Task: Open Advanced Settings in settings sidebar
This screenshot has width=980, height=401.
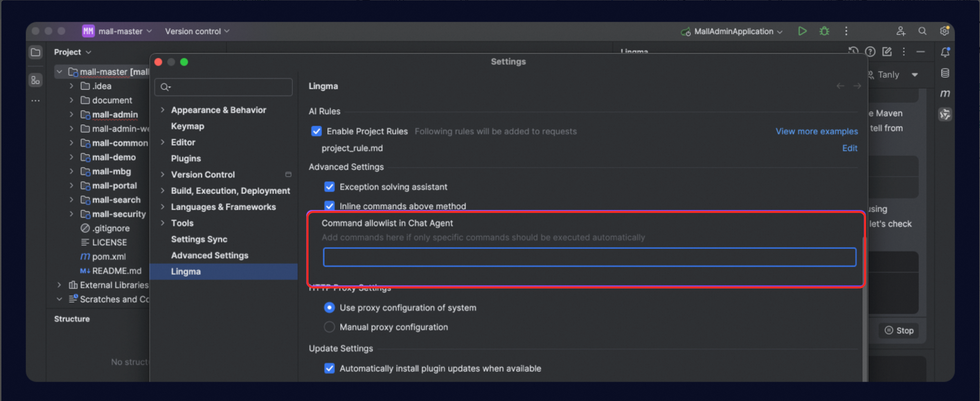Action: (x=209, y=255)
